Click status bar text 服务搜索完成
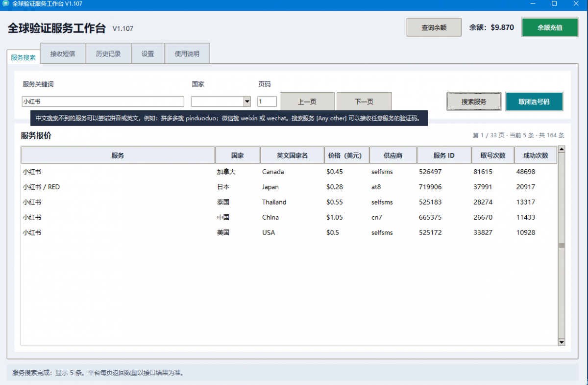 (x=31, y=373)
